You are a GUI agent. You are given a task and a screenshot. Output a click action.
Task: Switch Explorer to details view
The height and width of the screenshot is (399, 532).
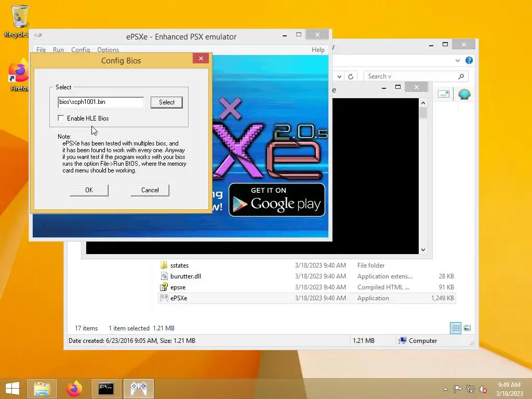tap(455, 328)
